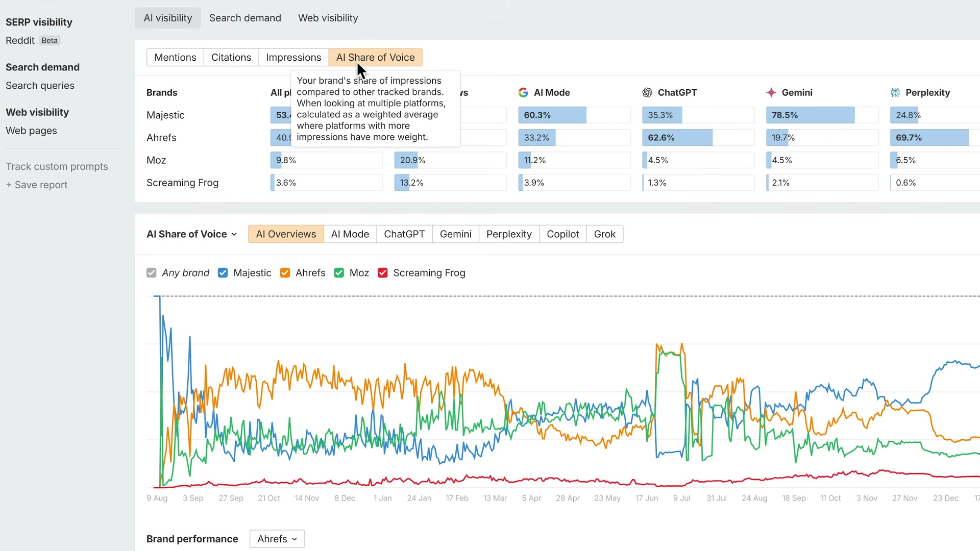
Task: Open the AI Share of Voice dropdown
Action: tap(192, 234)
